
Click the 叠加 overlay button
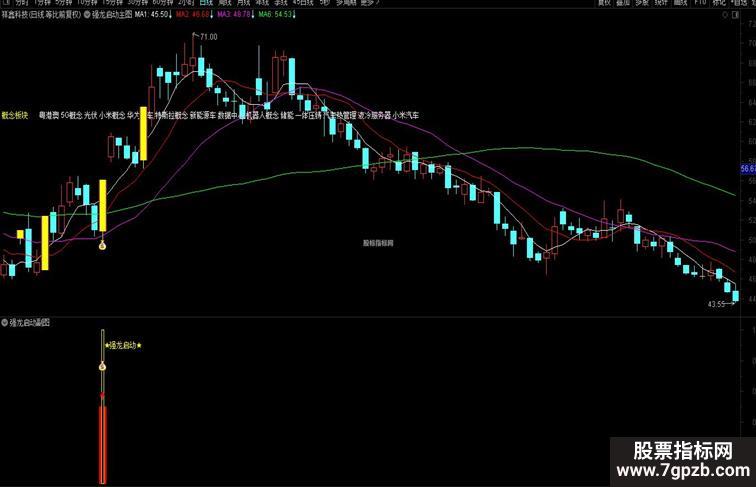(x=623, y=2)
